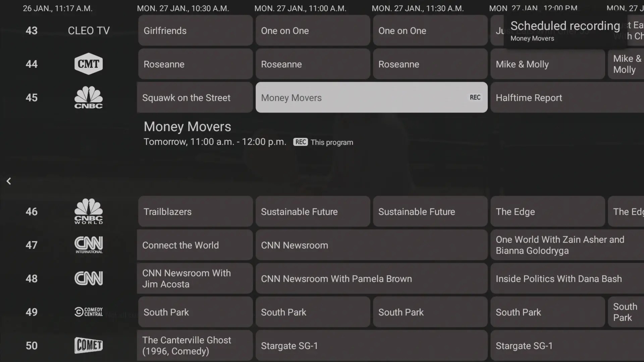This screenshot has width=644, height=362.
Task: Click the CMT channel logo
Action: pyautogui.click(x=89, y=64)
